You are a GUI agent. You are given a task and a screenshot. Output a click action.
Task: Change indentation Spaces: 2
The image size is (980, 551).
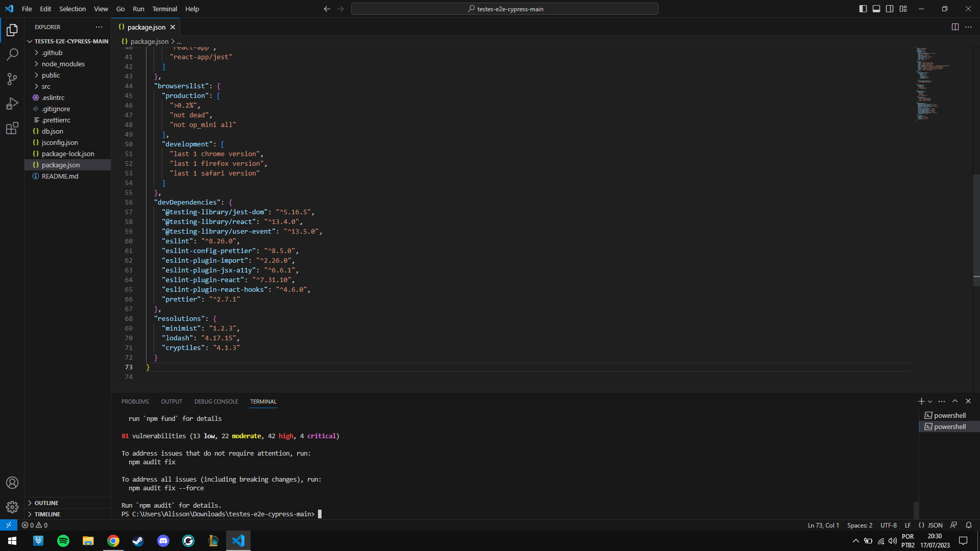(x=860, y=525)
